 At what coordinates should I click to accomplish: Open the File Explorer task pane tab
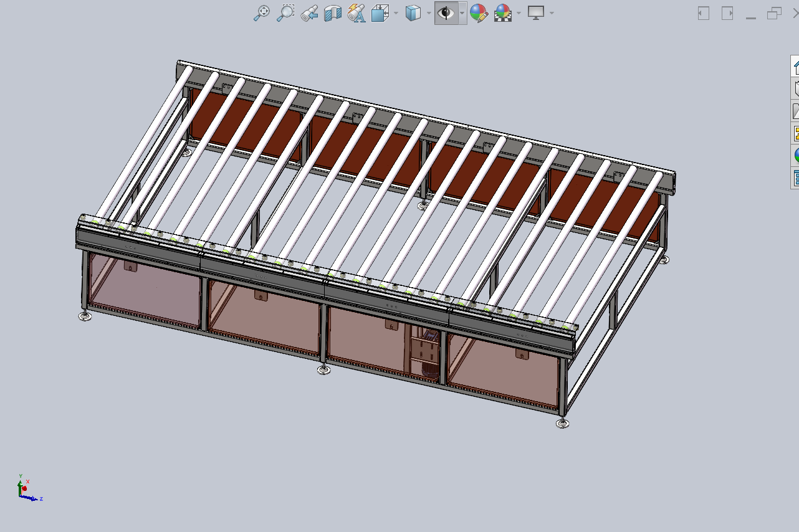pyautogui.click(x=795, y=111)
